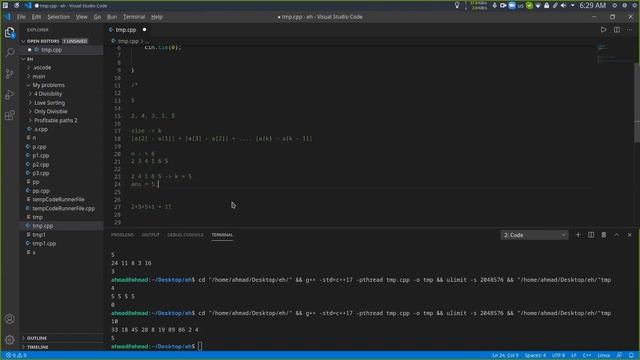Open the Explorer view in activity bar

(x=10, y=32)
